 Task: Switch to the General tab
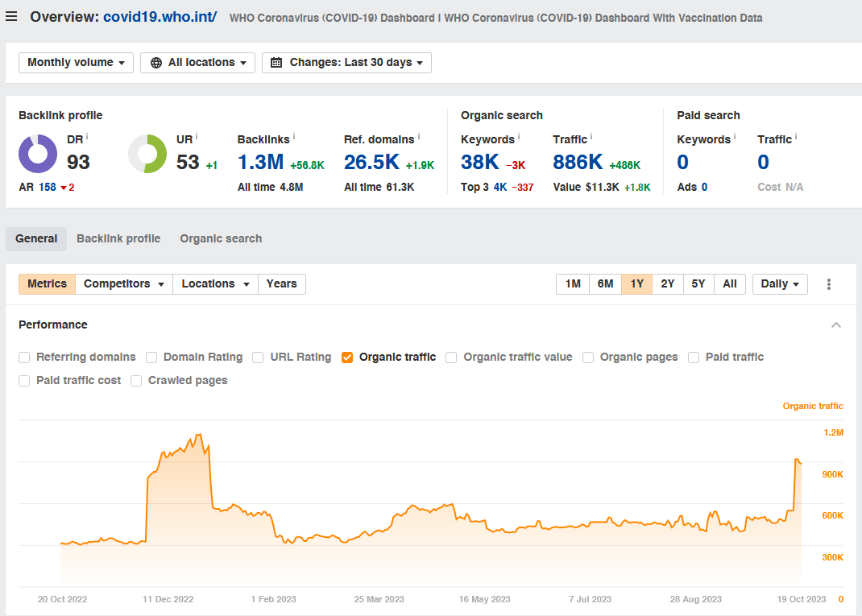pyautogui.click(x=36, y=239)
